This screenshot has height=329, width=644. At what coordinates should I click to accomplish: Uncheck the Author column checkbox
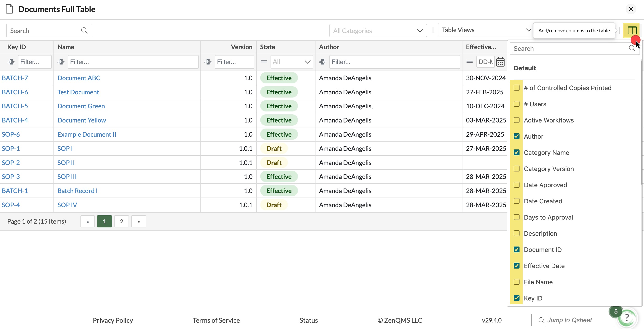[x=516, y=136]
